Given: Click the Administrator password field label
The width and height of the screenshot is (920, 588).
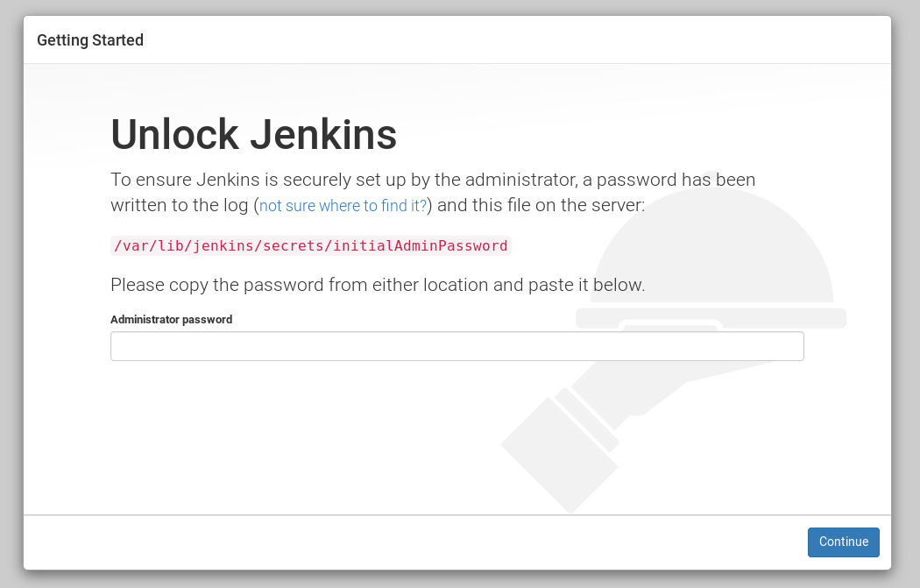Looking at the screenshot, I should coord(171,319).
